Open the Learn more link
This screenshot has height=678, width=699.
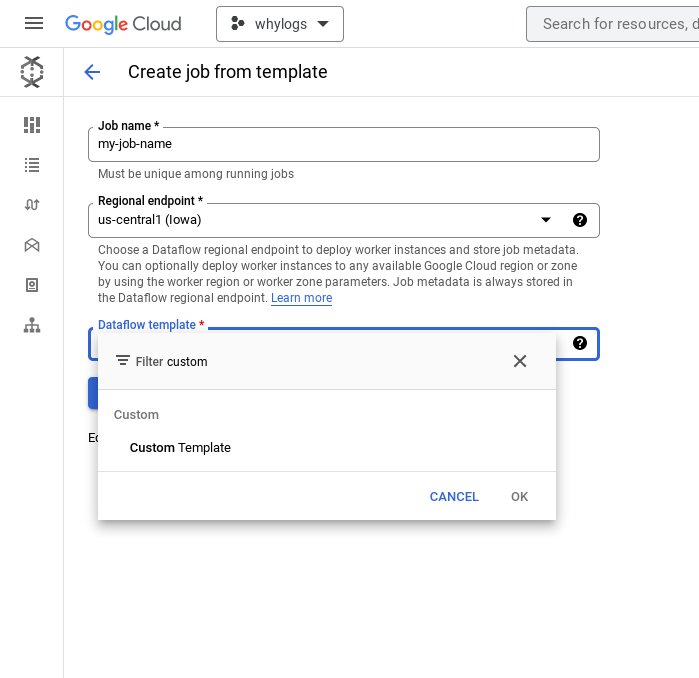[x=301, y=298]
